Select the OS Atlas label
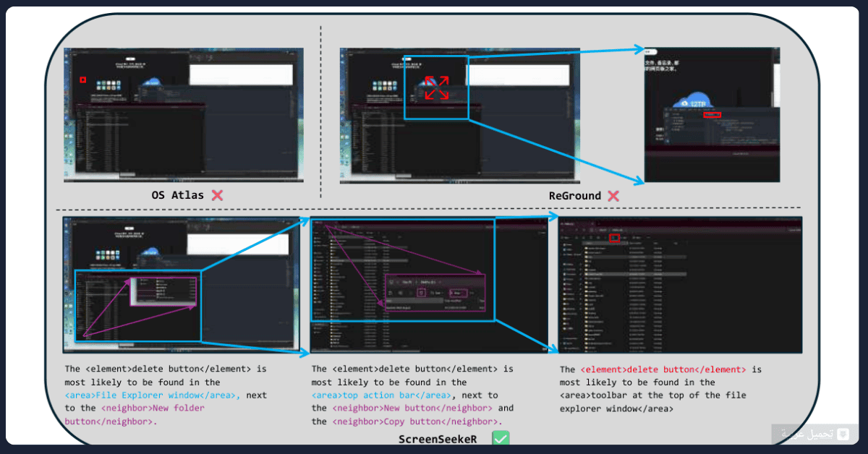This screenshot has height=454, width=868. click(x=178, y=194)
